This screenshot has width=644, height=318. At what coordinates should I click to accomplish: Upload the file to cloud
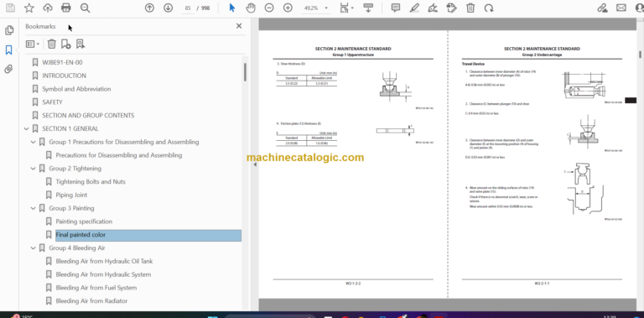[x=48, y=8]
